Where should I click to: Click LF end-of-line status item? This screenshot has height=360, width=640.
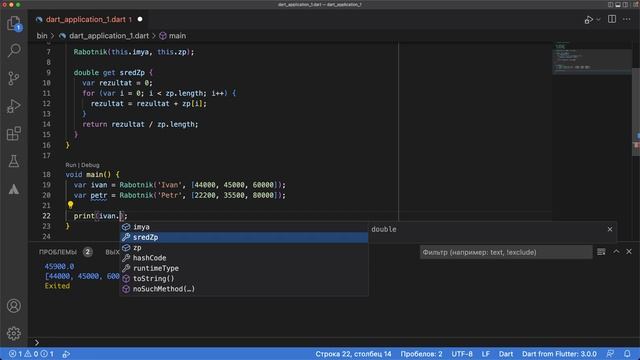tap(485, 354)
